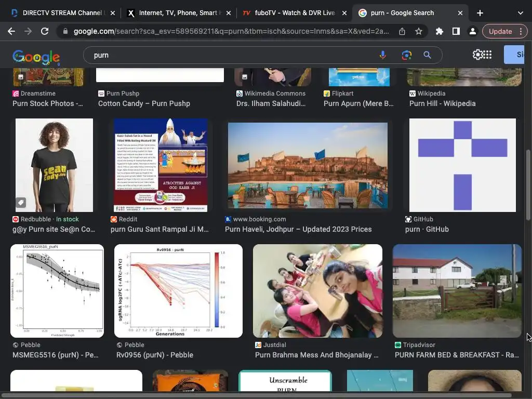Screen dimensions: 532x399
Task: Expand the tab search dropdown chevron
Action: (x=521, y=13)
